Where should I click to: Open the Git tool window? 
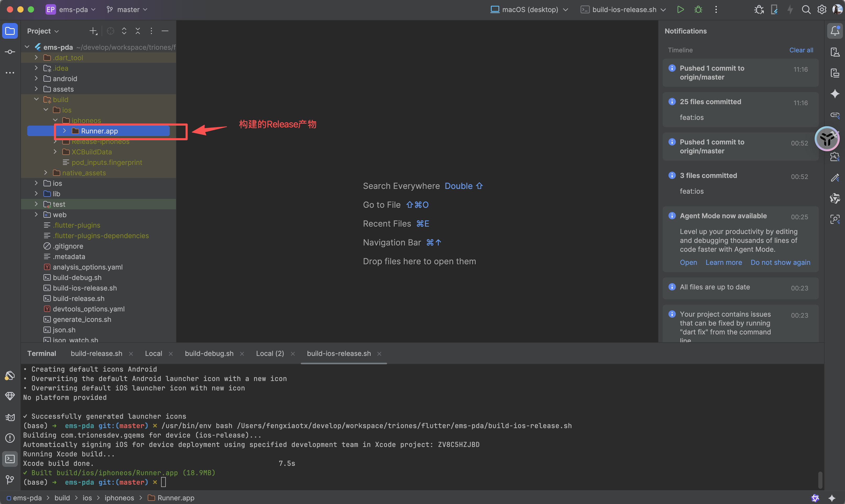10,479
